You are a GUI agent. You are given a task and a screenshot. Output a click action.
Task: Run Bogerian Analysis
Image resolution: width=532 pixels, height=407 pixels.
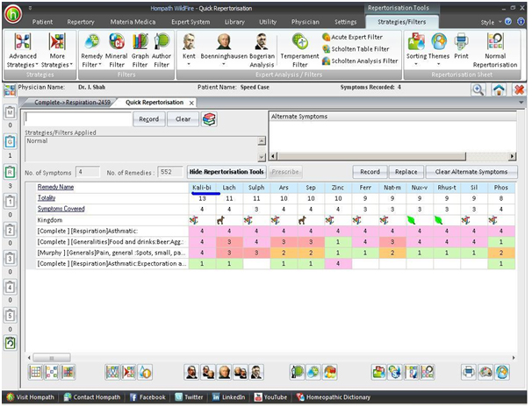(x=262, y=50)
